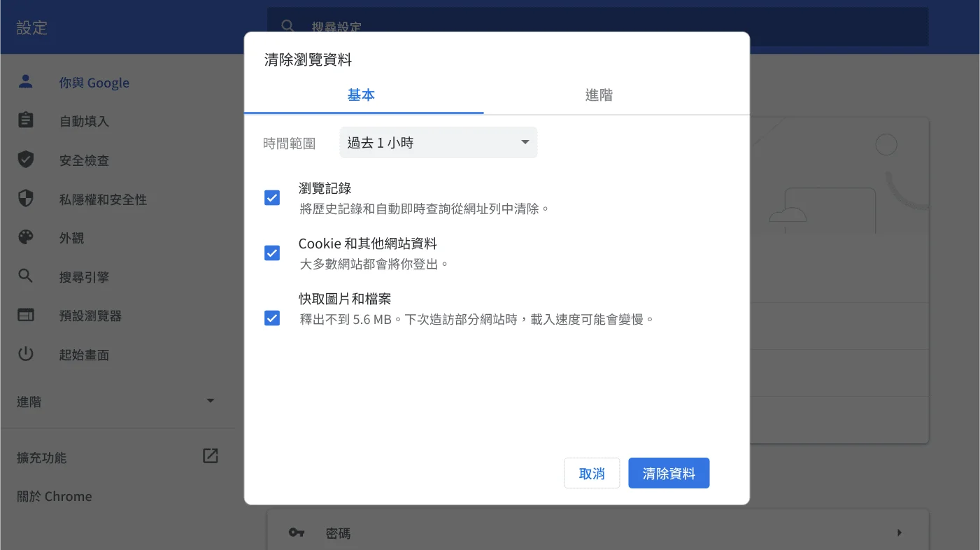This screenshot has width=980, height=550.
Task: Click the 搜尋引擎 magnifying glass icon
Action: [x=25, y=276]
